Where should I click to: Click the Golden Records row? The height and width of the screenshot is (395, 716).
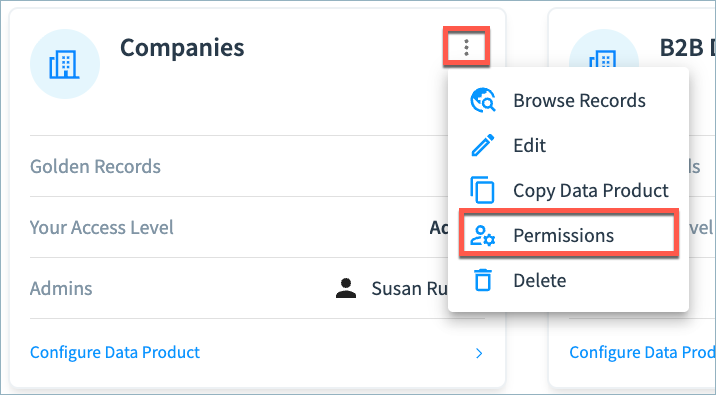(x=257, y=166)
